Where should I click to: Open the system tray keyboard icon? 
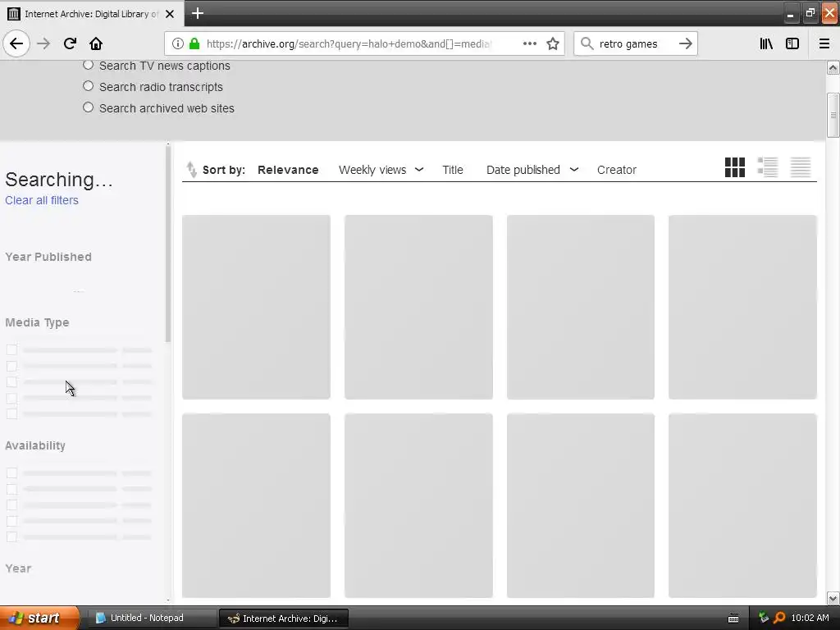[x=733, y=619]
